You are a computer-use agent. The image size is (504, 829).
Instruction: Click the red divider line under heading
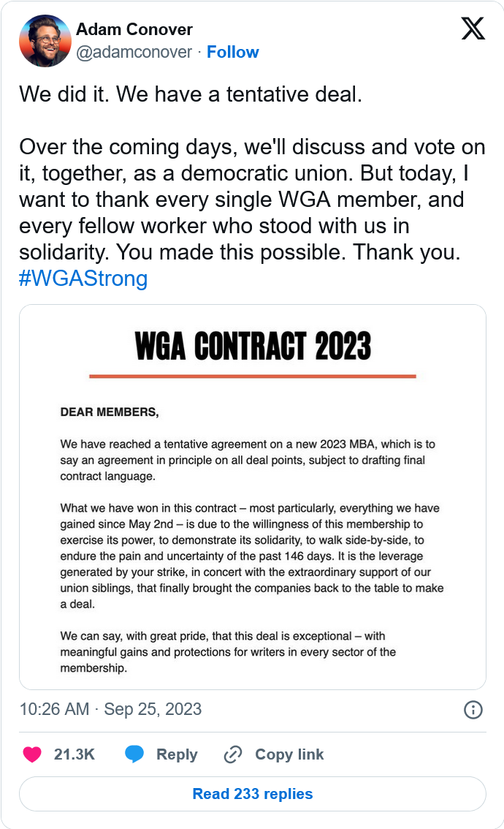pos(253,376)
